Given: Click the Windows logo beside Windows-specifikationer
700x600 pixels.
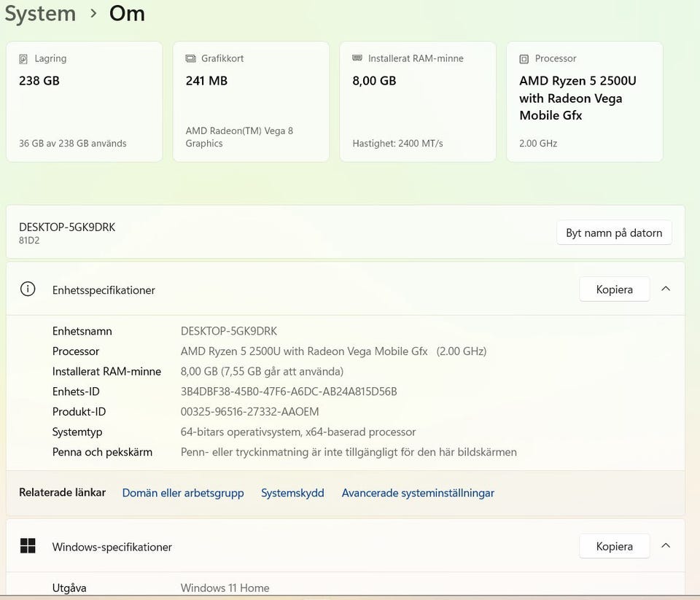Looking at the screenshot, I should coord(28,546).
